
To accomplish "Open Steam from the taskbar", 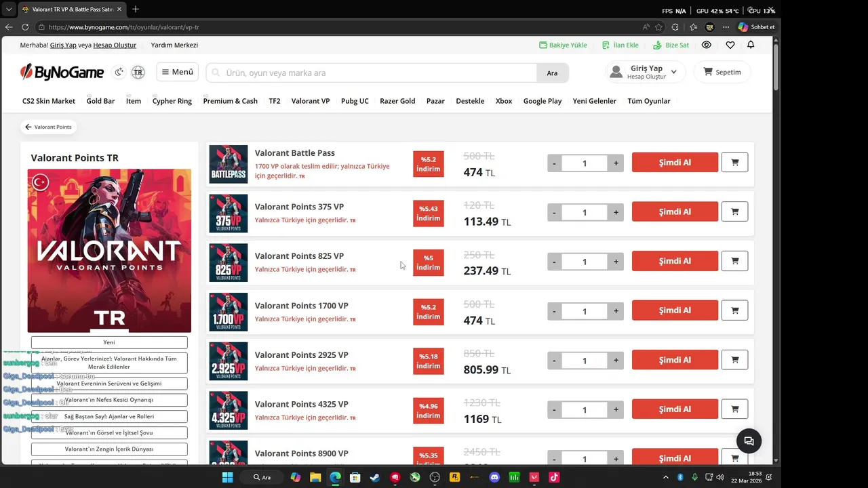I will point(374,477).
